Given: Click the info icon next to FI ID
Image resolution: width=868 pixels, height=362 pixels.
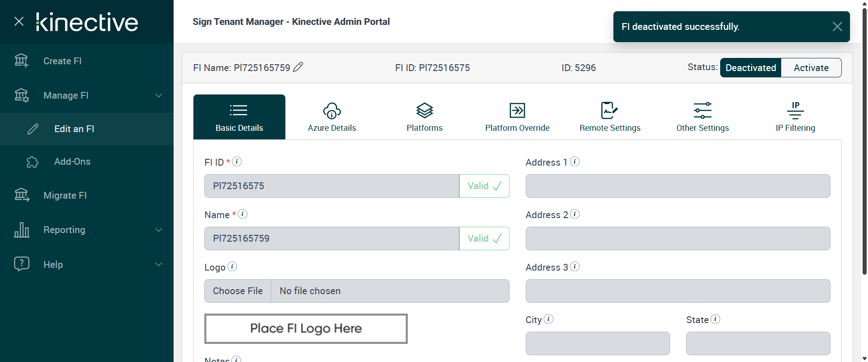Looking at the screenshot, I should [x=237, y=162].
